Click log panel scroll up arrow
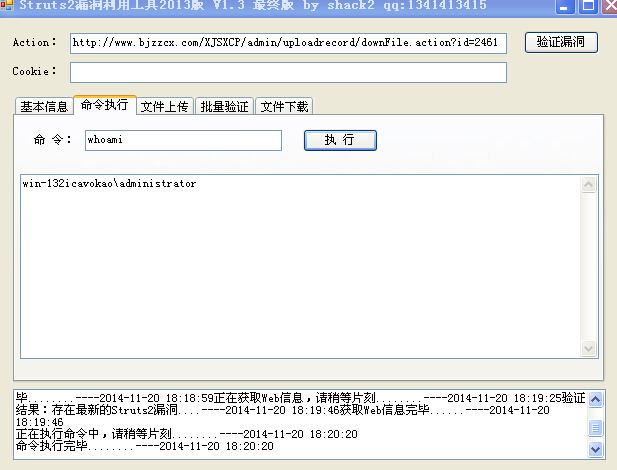Viewport: 617px width, 470px height. (595, 400)
